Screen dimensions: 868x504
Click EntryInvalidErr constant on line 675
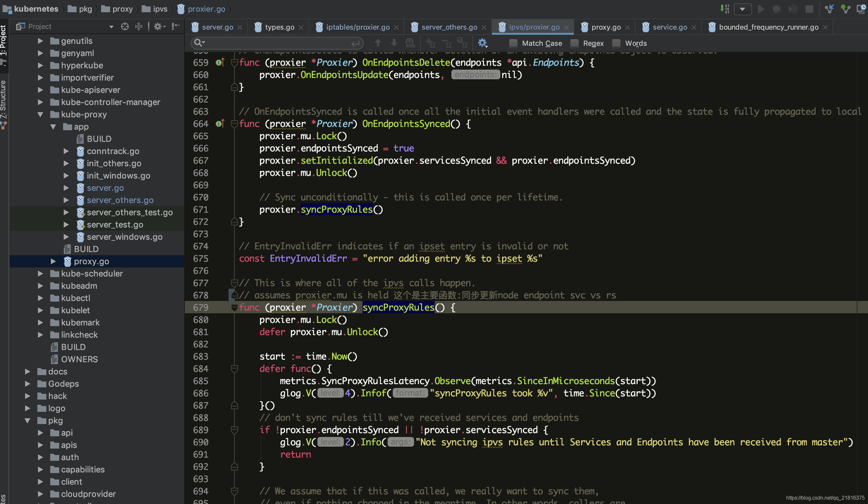coord(308,258)
